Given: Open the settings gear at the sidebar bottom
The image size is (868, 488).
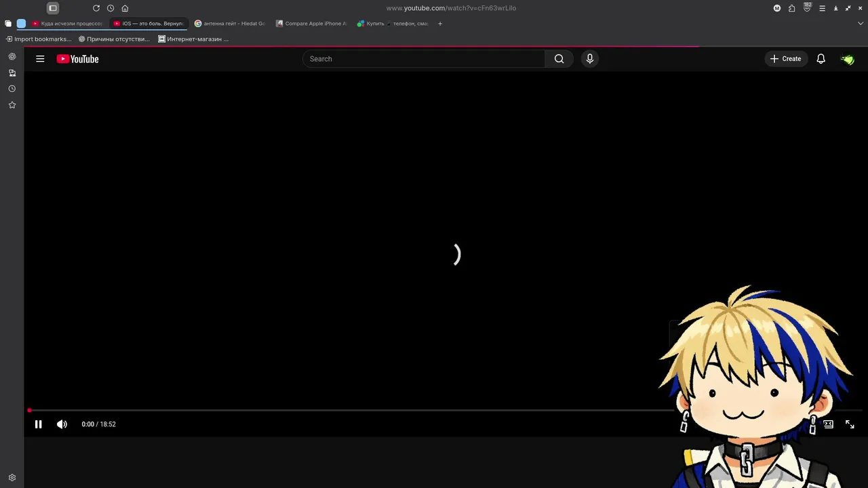Looking at the screenshot, I should 12,477.
